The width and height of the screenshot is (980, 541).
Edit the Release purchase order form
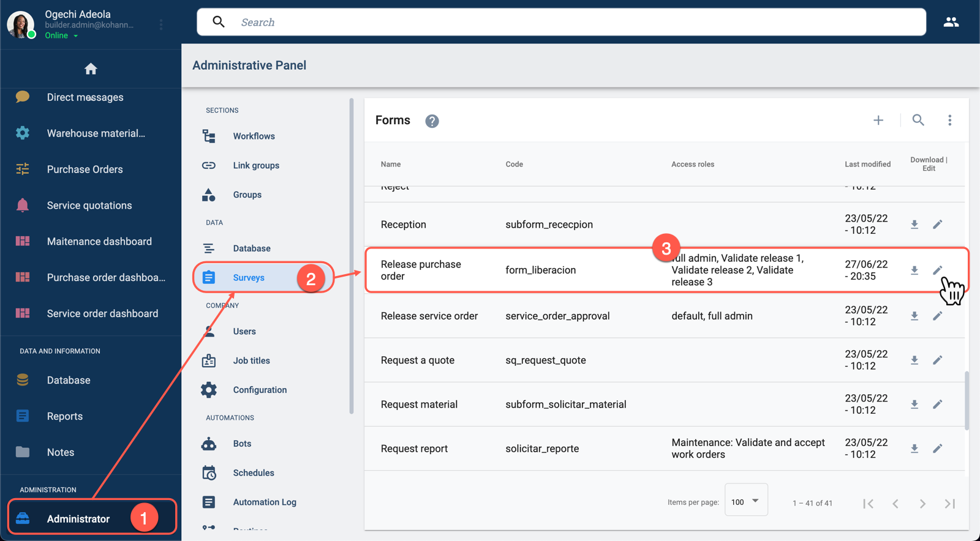[x=937, y=270]
